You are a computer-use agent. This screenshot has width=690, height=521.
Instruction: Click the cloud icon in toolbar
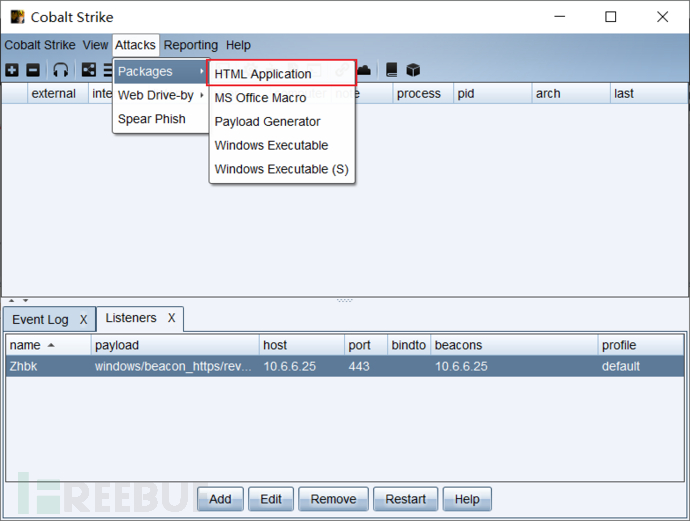363,70
